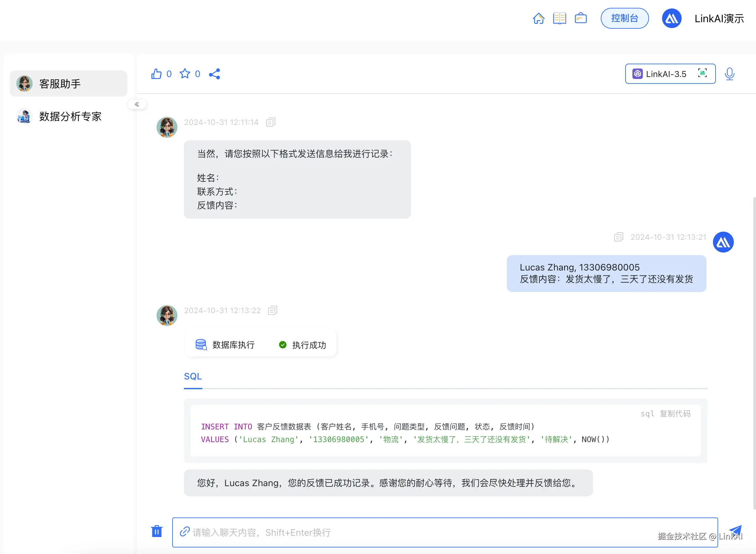756x554 pixels.
Task: Click 复制代码 to copy the SQL code
Action: click(675, 414)
